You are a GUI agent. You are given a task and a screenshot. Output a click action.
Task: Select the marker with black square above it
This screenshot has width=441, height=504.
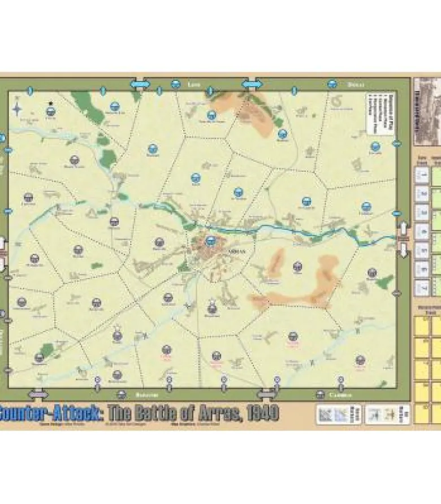click(50, 111)
